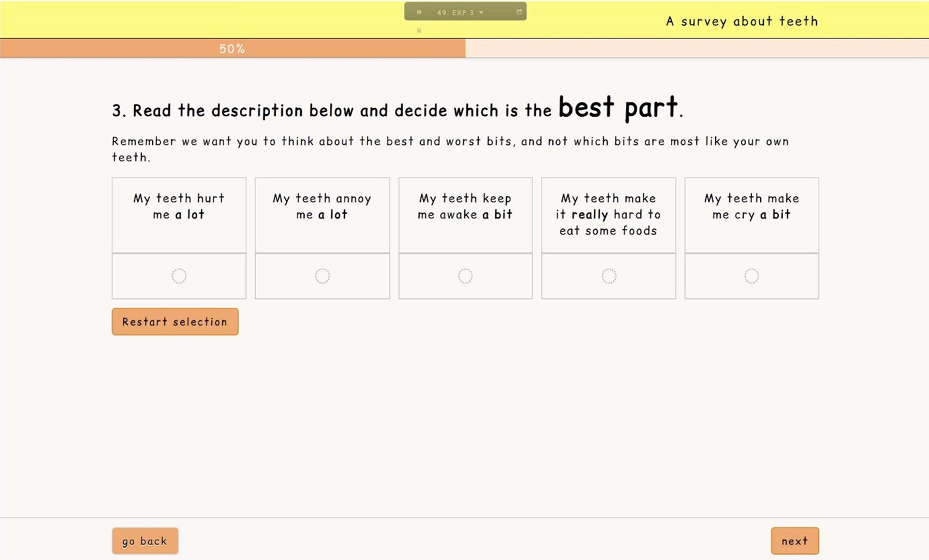This screenshot has height=560, width=929.
Task: Click the small skip icon below the pill
Action: coord(419,31)
